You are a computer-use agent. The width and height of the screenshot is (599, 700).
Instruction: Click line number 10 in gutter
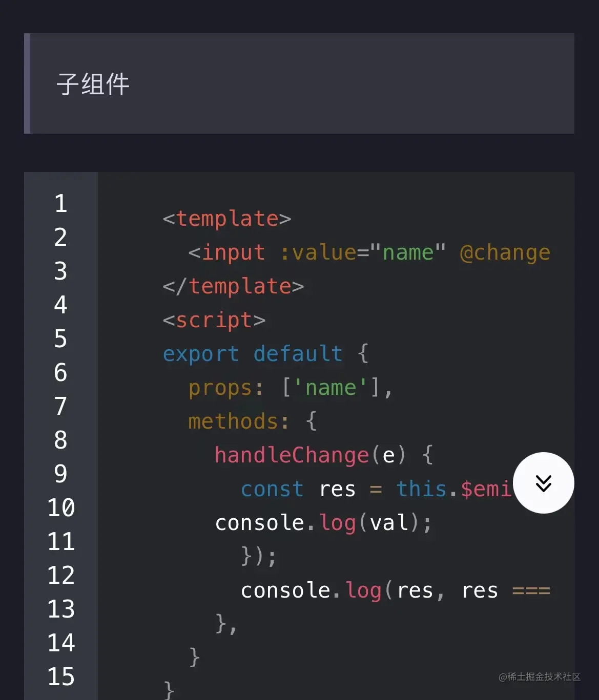coord(60,508)
